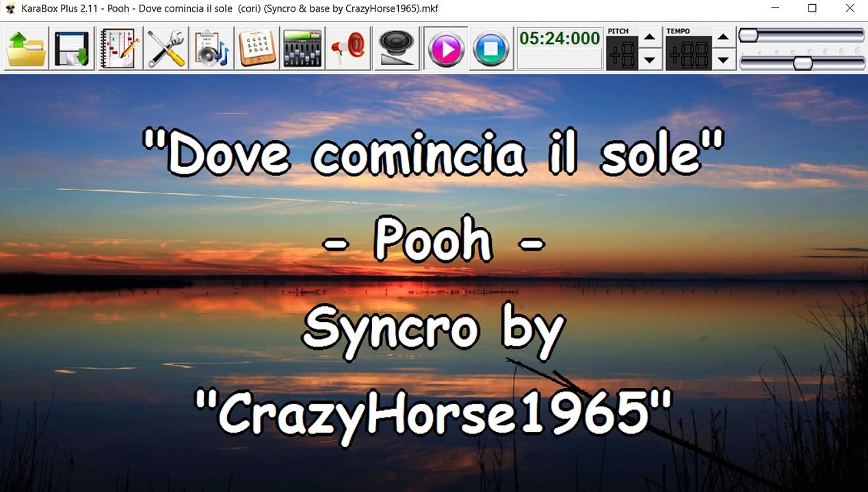Screen dimensions: 868x492
Task: Click the upper slider handle on the right
Action: pos(748,35)
